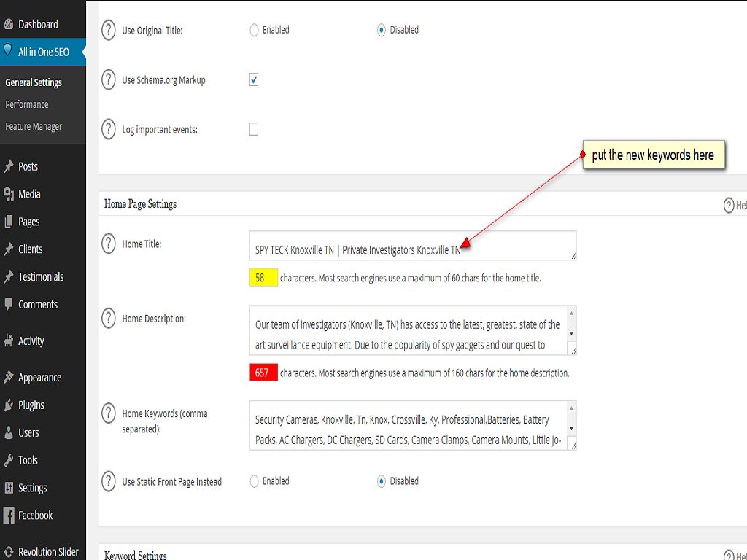
Task: Click up arrow of Home Keywords scrollbar
Action: click(x=572, y=408)
